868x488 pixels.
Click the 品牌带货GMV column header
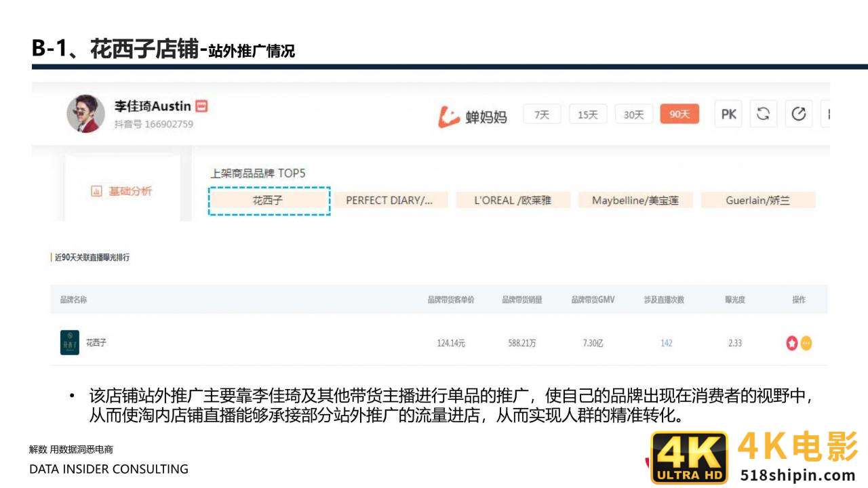point(593,300)
